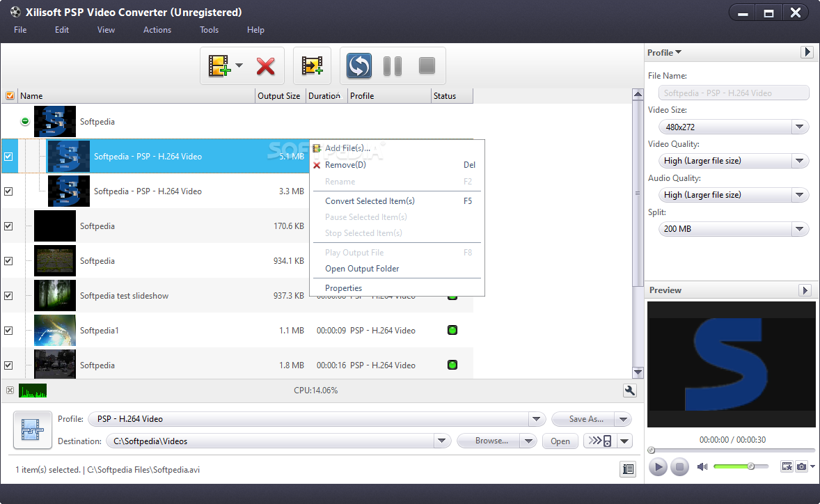Open the transfer to device dropdown arrow

click(624, 441)
